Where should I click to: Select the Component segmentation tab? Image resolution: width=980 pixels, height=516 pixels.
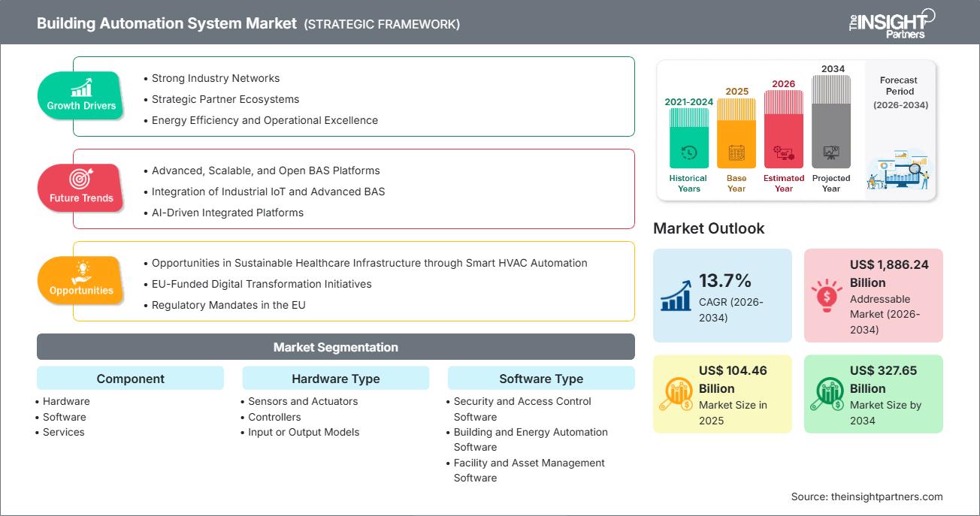pos(129,379)
